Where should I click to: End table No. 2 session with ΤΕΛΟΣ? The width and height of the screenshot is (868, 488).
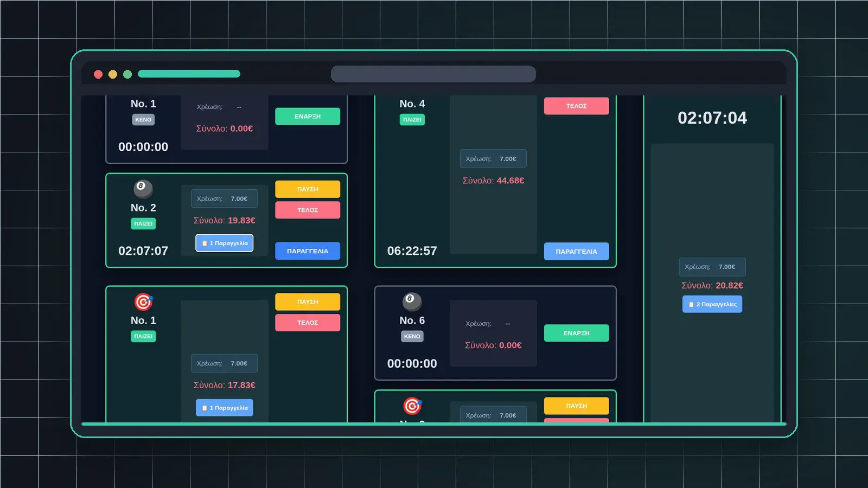tap(308, 210)
